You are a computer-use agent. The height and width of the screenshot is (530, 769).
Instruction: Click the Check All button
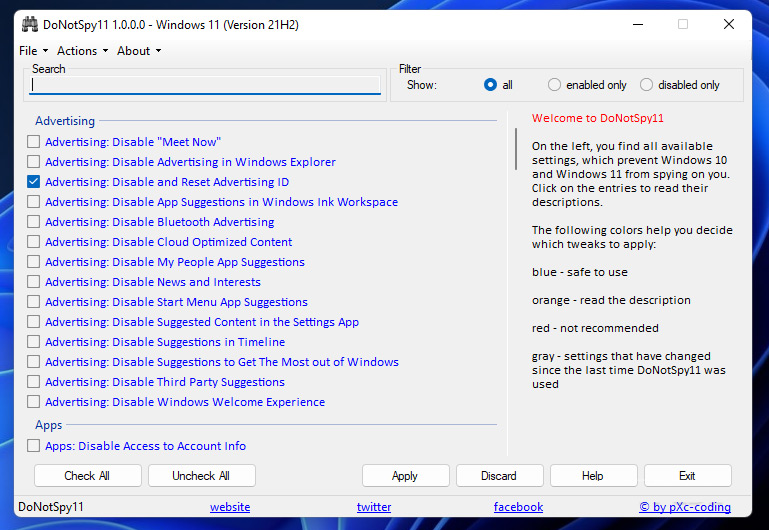point(87,476)
